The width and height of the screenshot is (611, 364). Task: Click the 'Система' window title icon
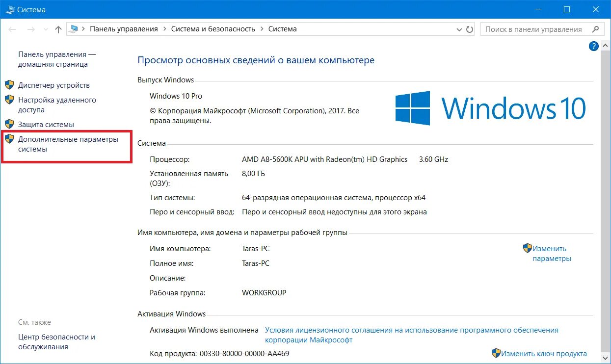point(9,9)
